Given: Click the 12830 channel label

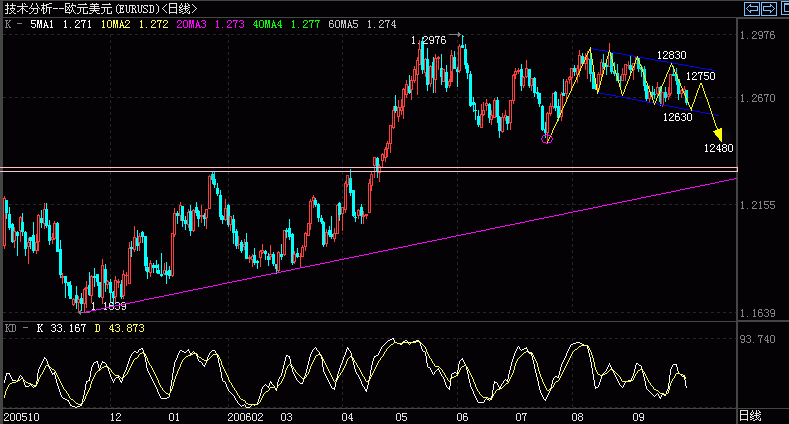Looking at the screenshot, I should point(671,55).
